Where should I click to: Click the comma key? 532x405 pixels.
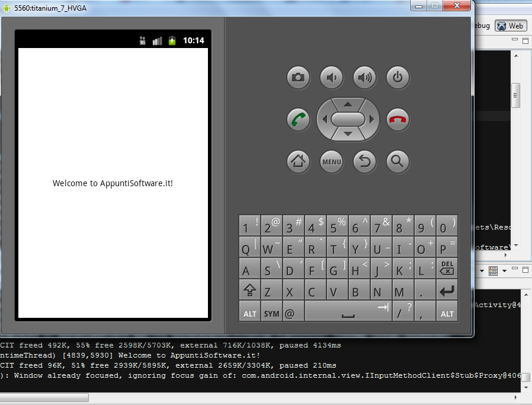(425, 311)
